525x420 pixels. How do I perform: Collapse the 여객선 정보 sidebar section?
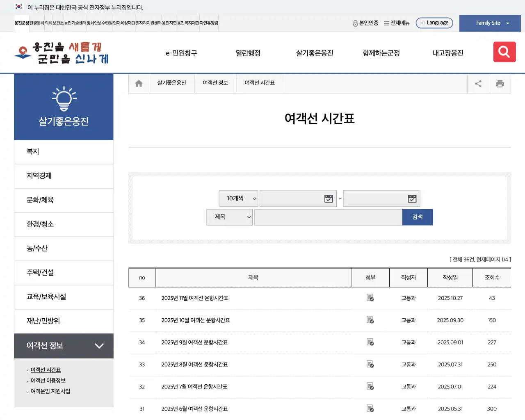click(99, 346)
